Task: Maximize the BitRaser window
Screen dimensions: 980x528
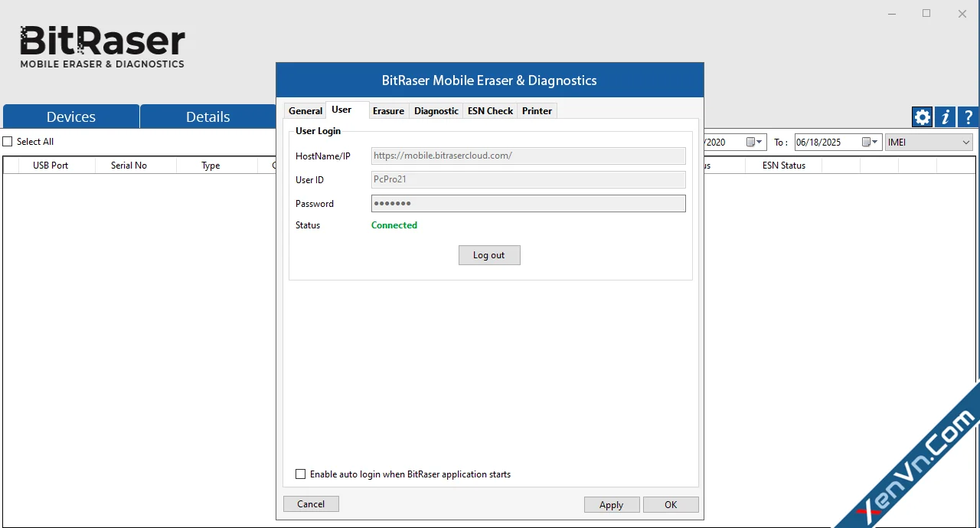Action: (926, 13)
